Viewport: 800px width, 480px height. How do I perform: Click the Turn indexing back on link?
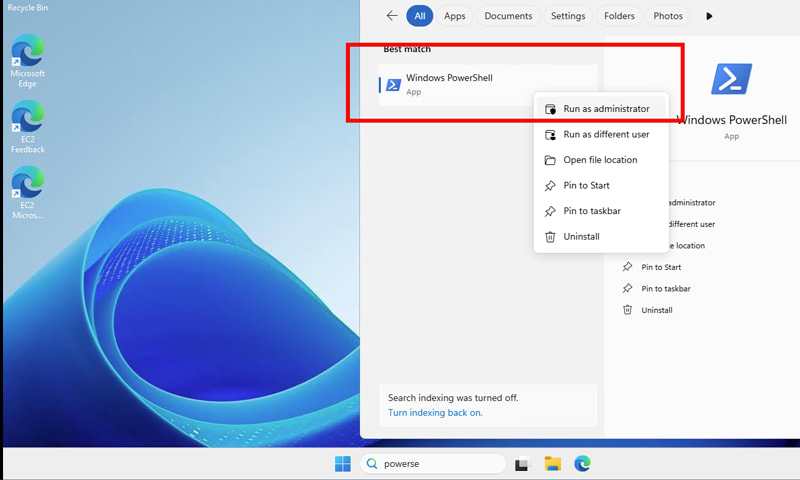click(435, 412)
